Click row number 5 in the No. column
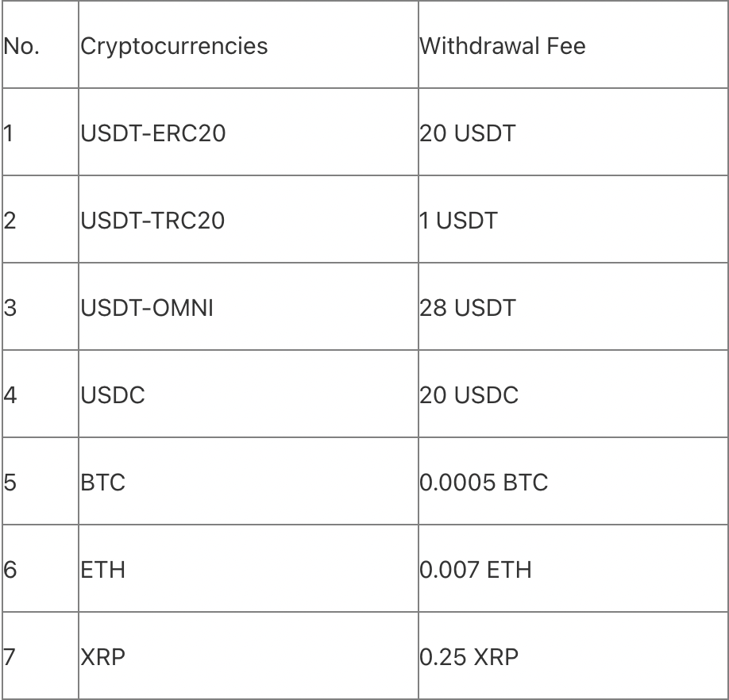Image resolution: width=729 pixels, height=700 pixels. coord(10,482)
